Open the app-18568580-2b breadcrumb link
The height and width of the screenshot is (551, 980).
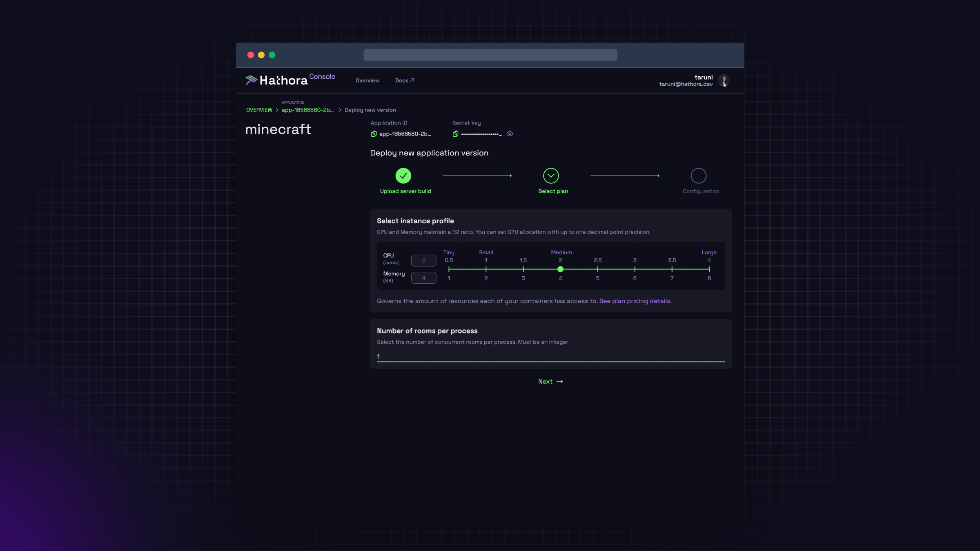pos(307,110)
